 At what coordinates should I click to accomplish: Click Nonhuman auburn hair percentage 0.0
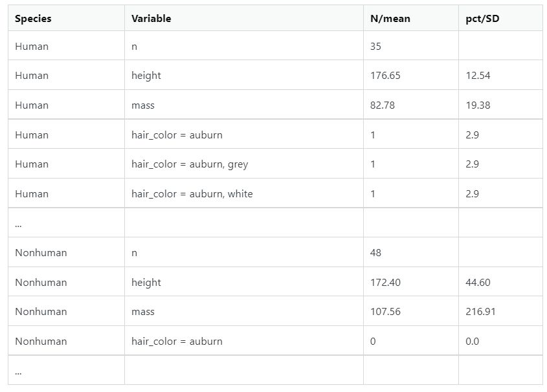[x=473, y=342]
